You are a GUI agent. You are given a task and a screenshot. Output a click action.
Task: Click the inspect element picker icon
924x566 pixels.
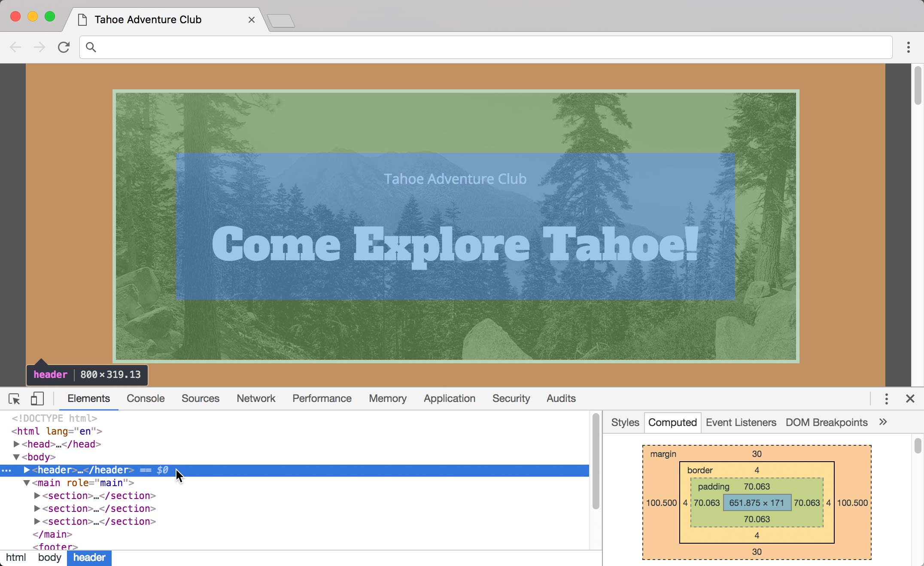click(x=14, y=399)
